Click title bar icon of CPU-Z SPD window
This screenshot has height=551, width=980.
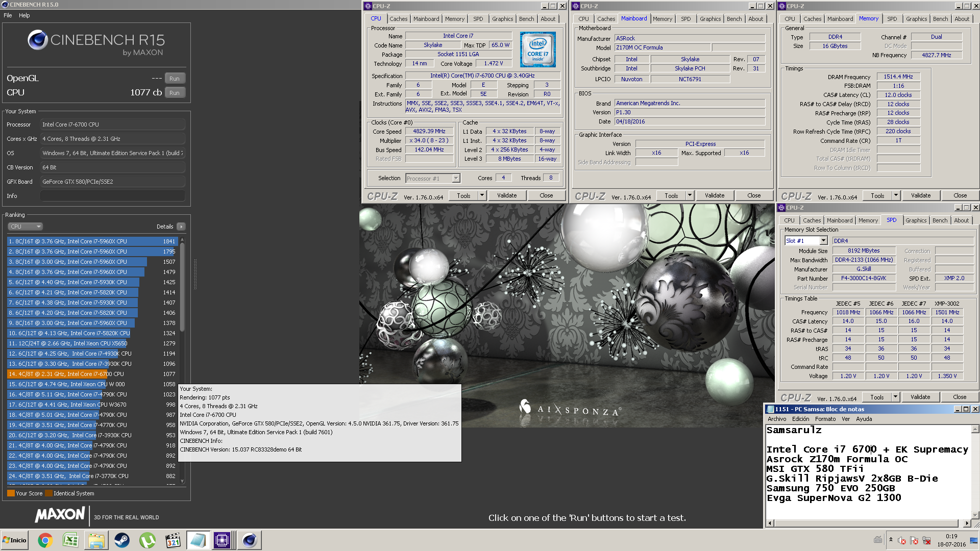click(781, 208)
